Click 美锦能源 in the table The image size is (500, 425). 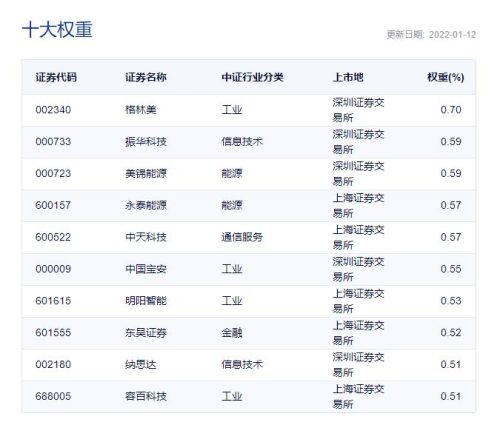point(146,173)
